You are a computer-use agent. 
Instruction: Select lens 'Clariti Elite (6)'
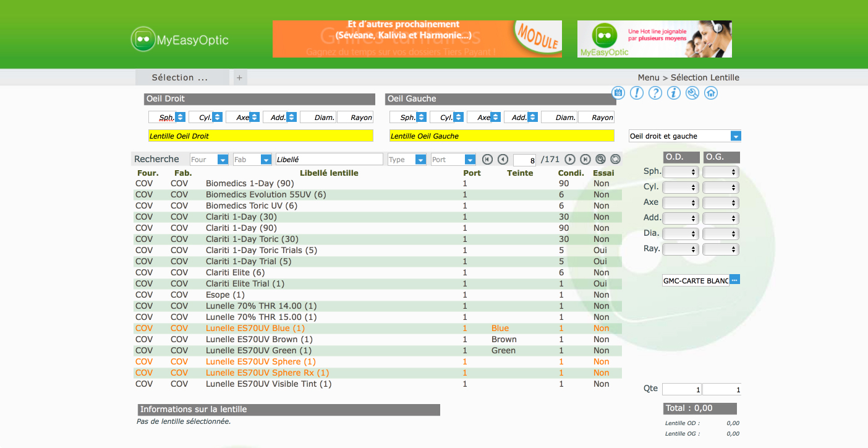[x=378, y=272]
